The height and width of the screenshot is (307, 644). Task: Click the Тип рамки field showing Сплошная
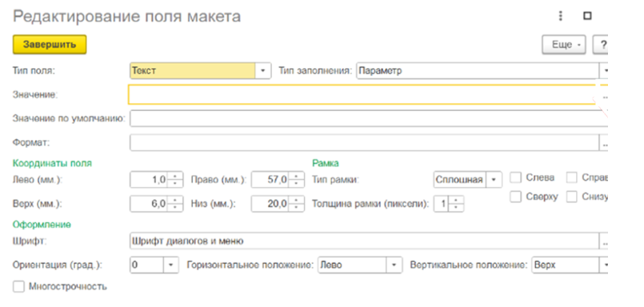click(x=460, y=179)
